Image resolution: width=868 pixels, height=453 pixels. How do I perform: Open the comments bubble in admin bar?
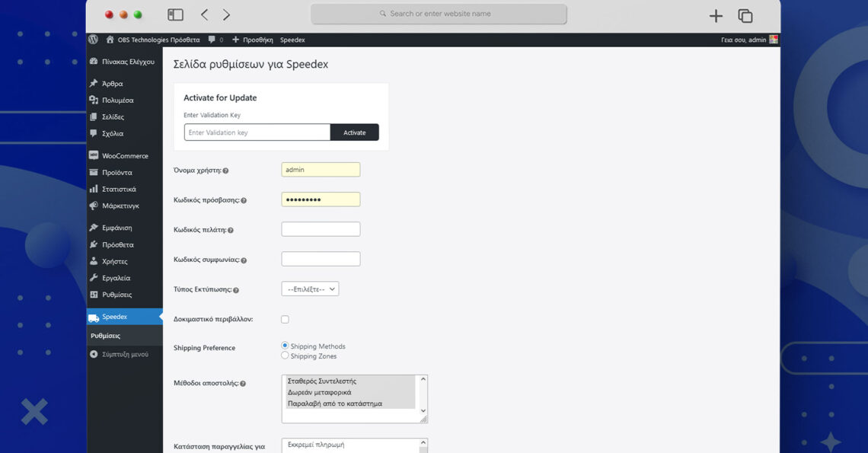coord(212,40)
